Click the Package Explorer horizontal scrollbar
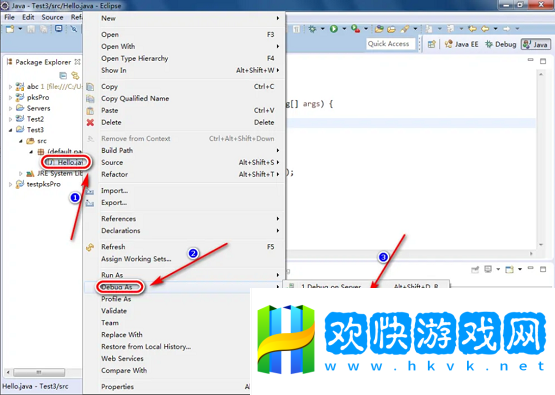555x395 pixels. [x=43, y=372]
